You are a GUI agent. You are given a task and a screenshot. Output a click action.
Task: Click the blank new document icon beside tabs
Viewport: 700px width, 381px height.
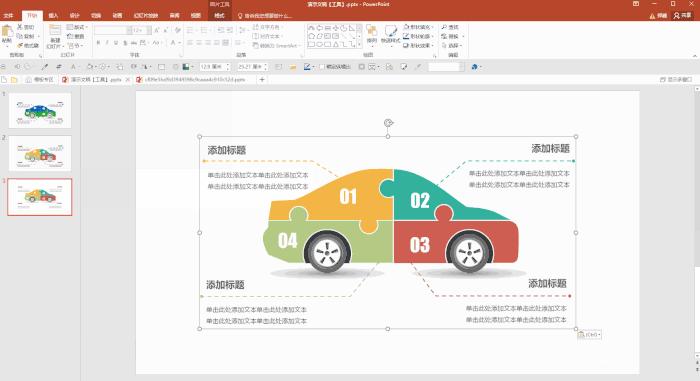(x=4, y=80)
